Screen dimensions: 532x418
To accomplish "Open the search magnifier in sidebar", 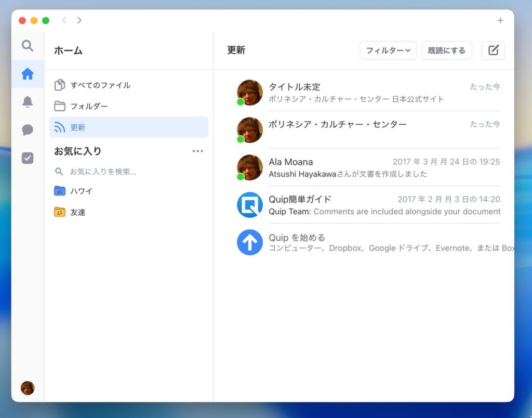I will pos(28,46).
